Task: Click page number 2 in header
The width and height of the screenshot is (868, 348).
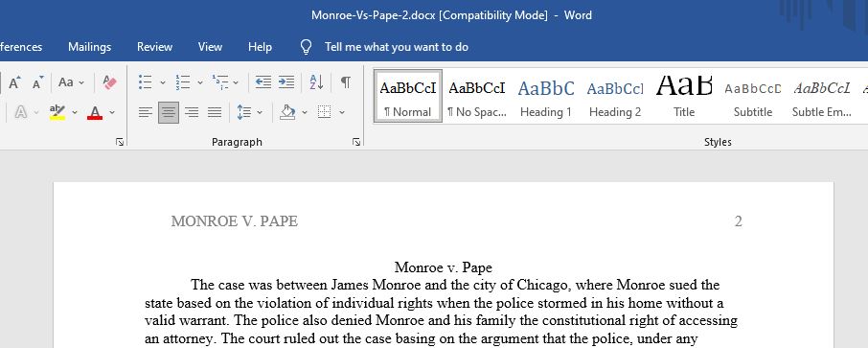Action: (x=738, y=221)
